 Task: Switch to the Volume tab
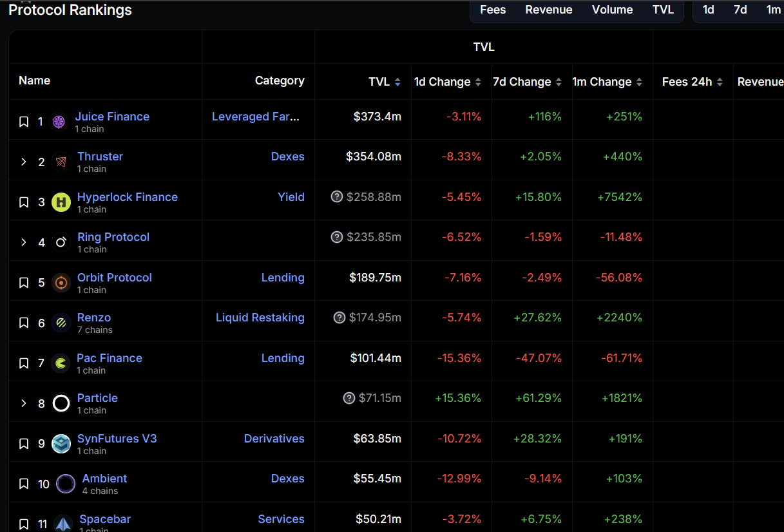[612, 10]
